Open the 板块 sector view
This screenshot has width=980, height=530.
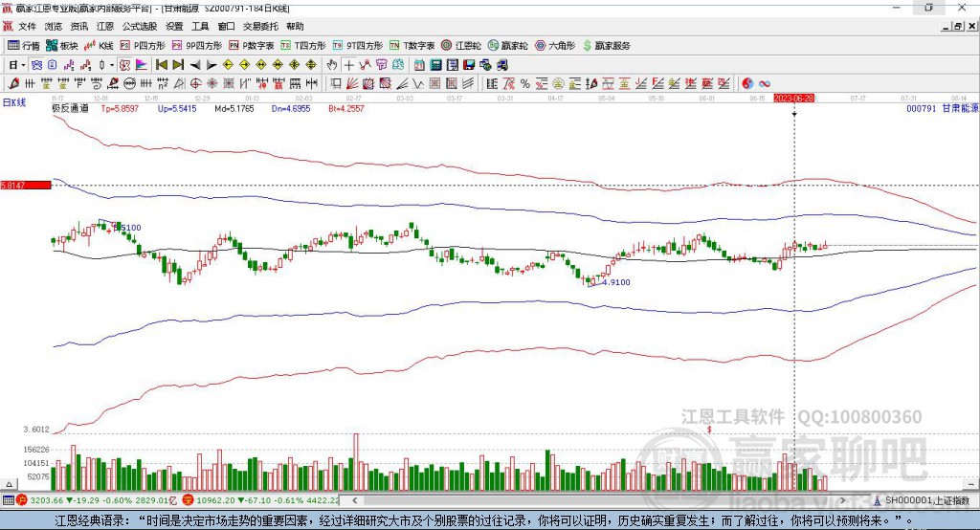click(x=62, y=46)
